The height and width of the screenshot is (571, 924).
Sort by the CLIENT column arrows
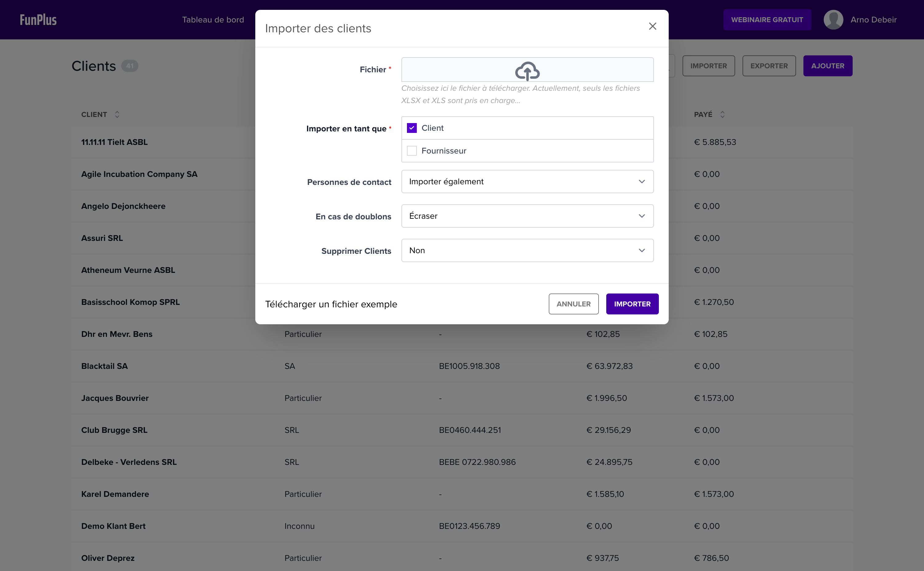click(x=117, y=114)
